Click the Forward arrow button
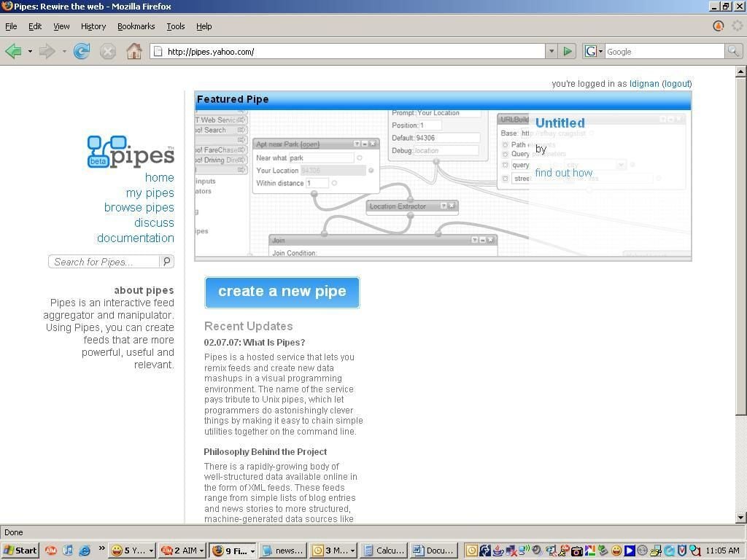This screenshot has width=747, height=560. tap(47, 52)
